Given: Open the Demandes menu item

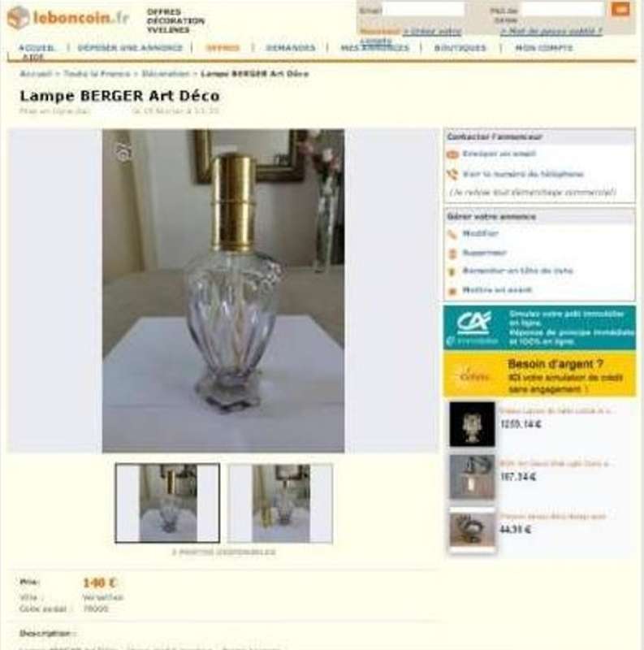Looking at the screenshot, I should pos(290,48).
